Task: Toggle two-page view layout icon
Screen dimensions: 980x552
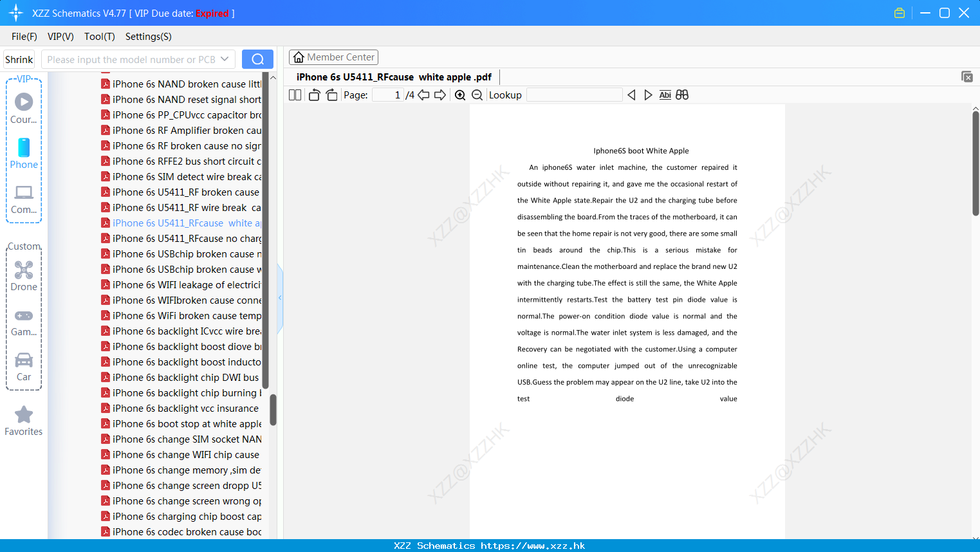Action: [295, 95]
